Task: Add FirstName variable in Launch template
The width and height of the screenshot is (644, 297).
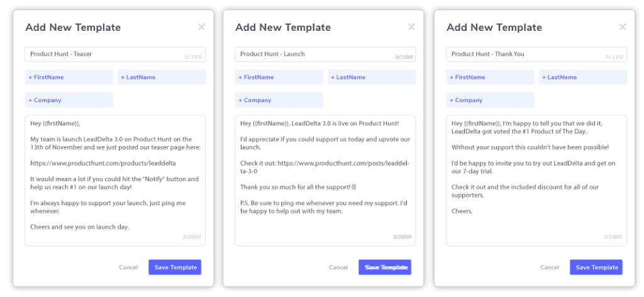Action: point(279,77)
